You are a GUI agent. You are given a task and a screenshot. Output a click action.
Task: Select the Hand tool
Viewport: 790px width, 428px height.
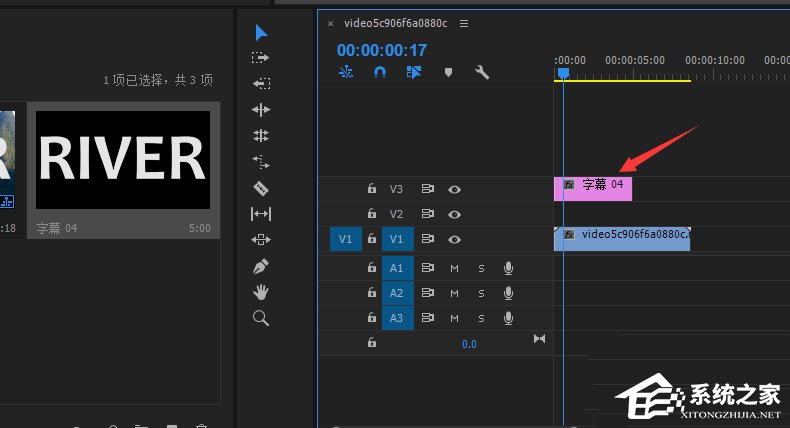pos(261,292)
